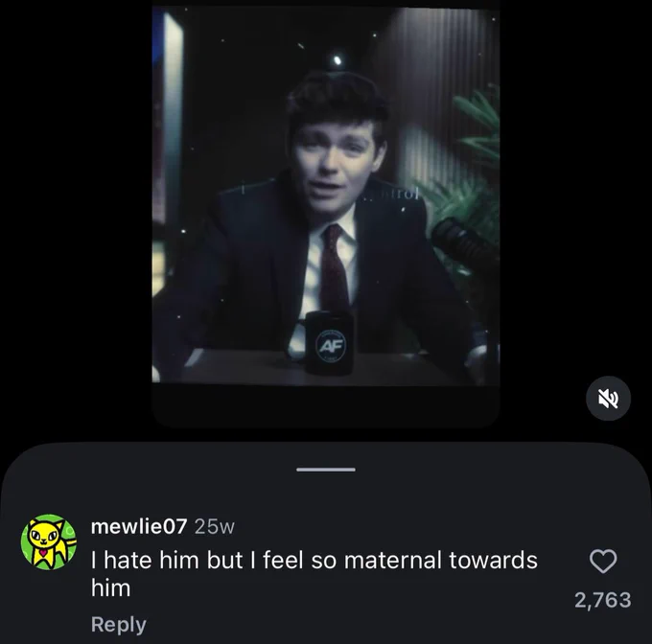This screenshot has height=644, width=652.
Task: Open mewlie07's cat profile picture
Action: point(49,541)
